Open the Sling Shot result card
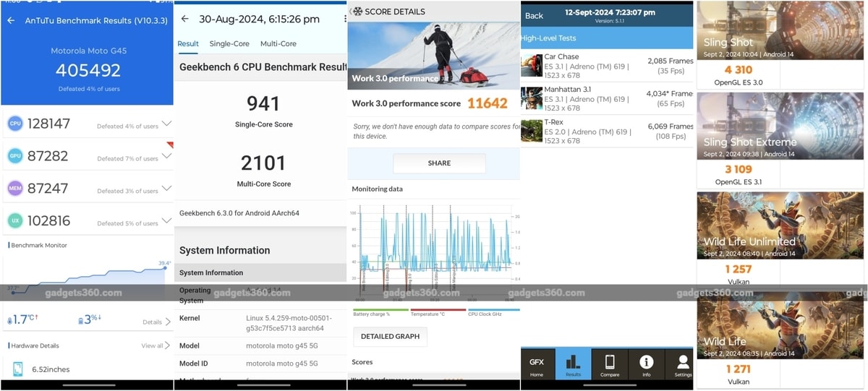Viewport: 868px width, 391px height. tap(781, 45)
